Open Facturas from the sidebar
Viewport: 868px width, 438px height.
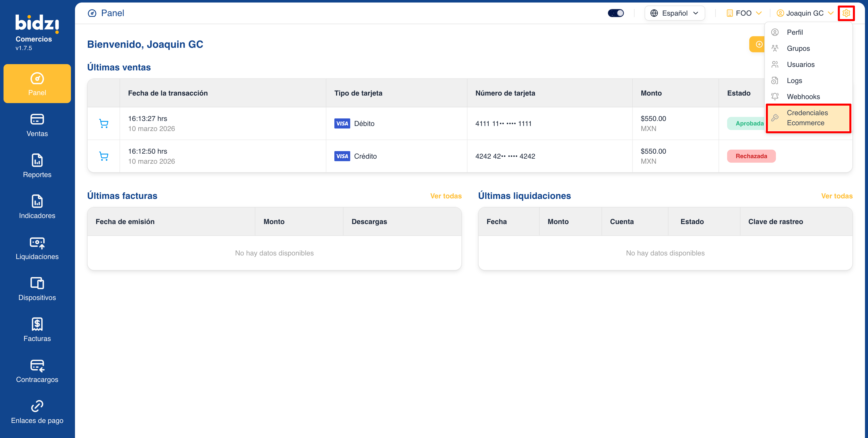point(37,330)
